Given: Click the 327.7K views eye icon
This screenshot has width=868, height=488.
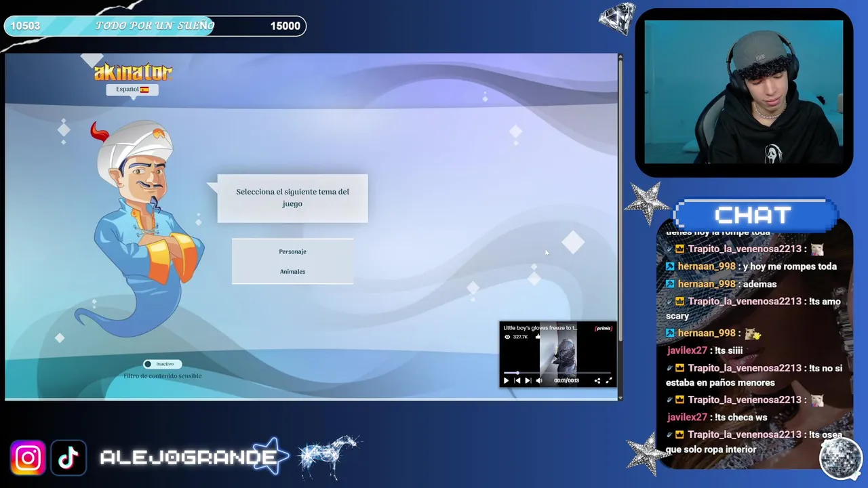Looking at the screenshot, I should tap(507, 337).
